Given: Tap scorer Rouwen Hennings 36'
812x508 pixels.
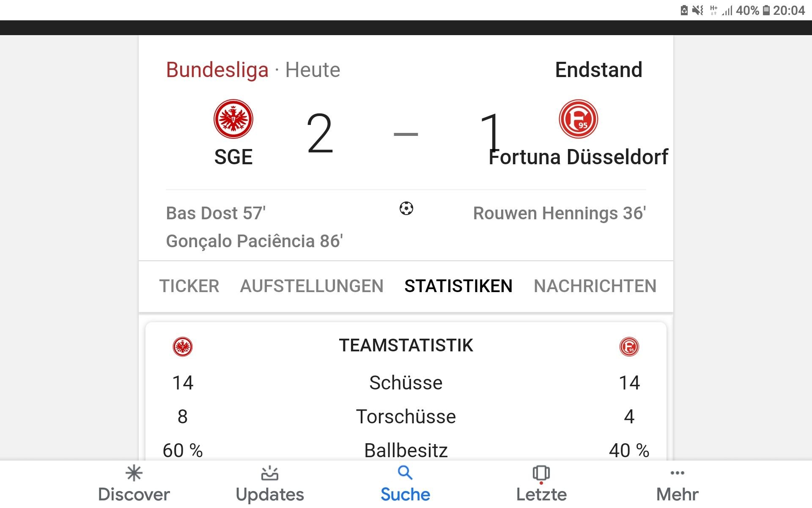Looking at the screenshot, I should pos(560,213).
